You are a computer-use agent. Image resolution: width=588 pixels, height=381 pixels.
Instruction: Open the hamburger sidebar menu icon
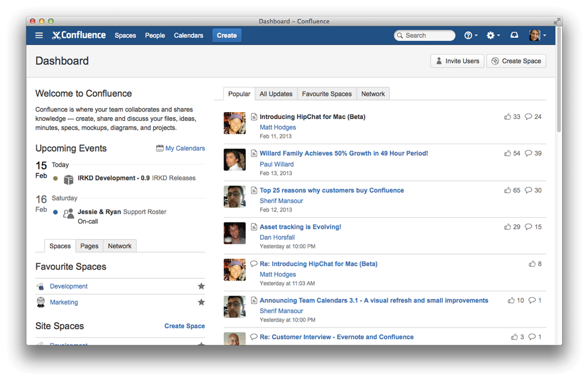pyautogui.click(x=39, y=36)
